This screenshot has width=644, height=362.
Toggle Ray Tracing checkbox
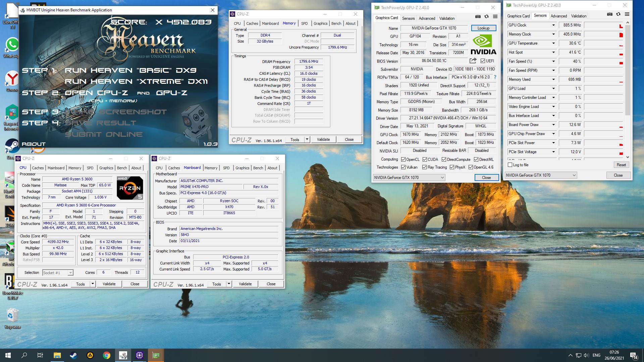424,167
